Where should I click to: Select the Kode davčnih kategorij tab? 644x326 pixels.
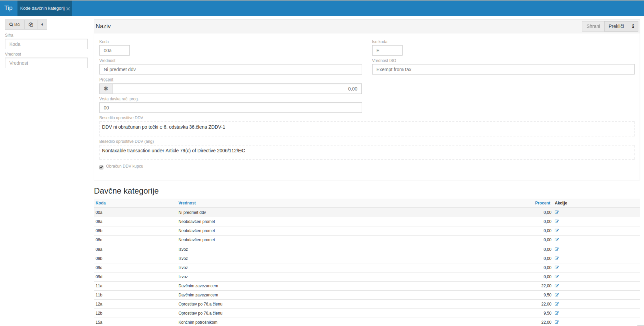pos(42,8)
